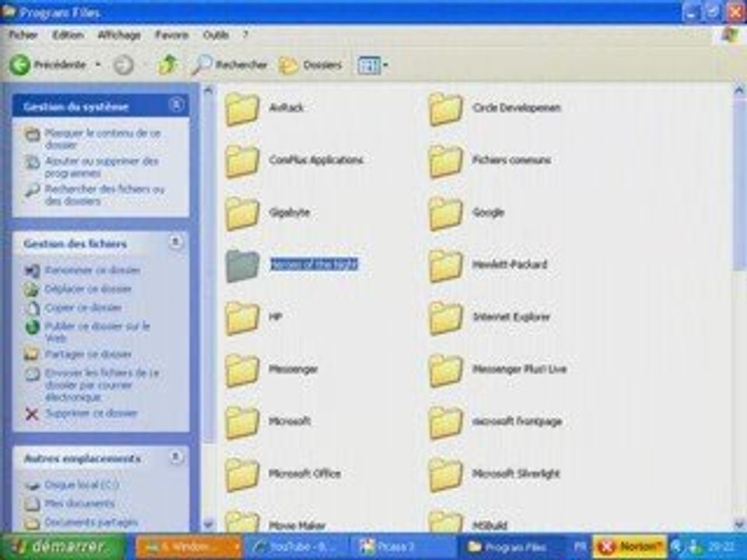Click the task pane scroll up arrow
The height and width of the screenshot is (560, 747).
tap(209, 90)
